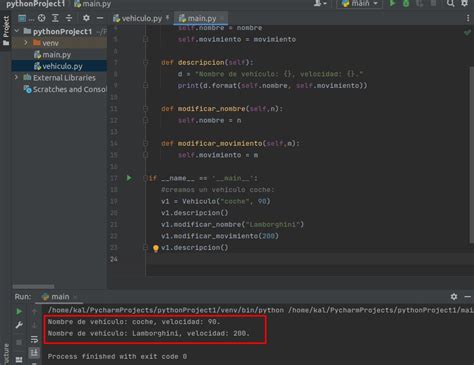Close the main.py editor tab

(222, 18)
